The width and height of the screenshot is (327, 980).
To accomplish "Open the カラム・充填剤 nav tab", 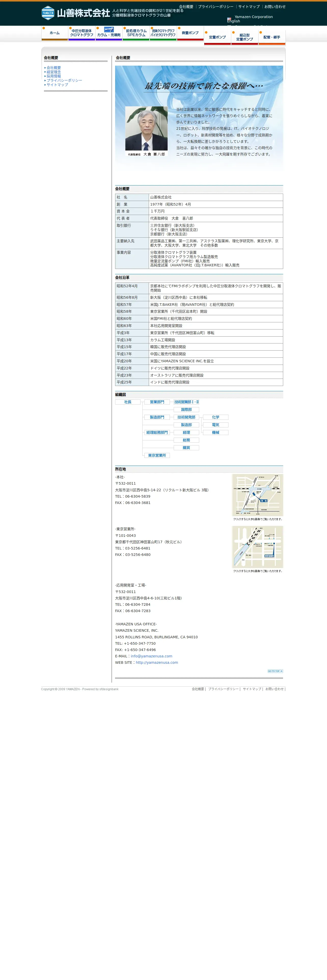I will (x=109, y=33).
